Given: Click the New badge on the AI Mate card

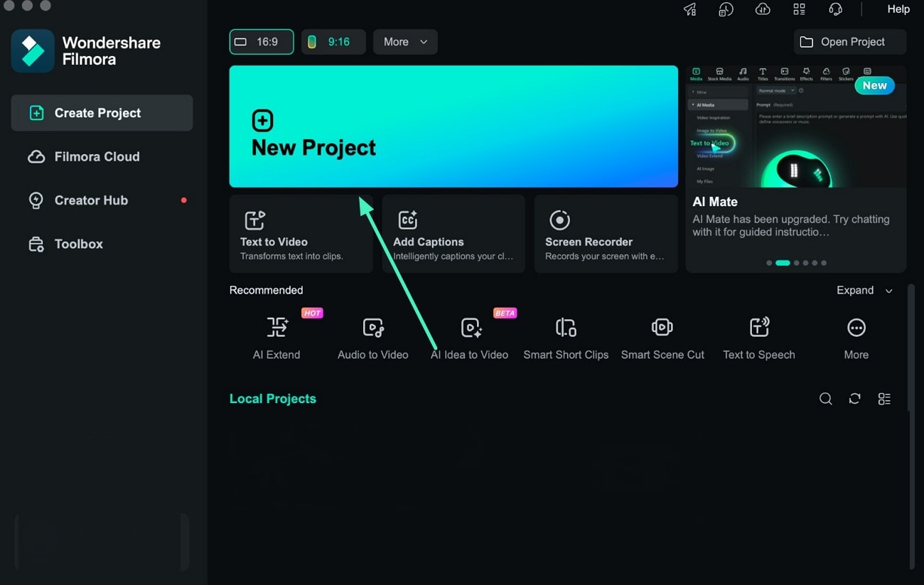Looking at the screenshot, I should [874, 85].
